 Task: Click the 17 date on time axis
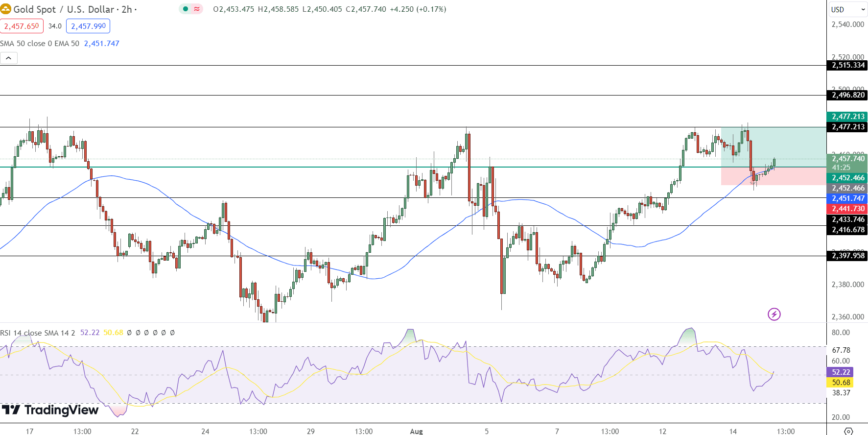click(x=29, y=431)
